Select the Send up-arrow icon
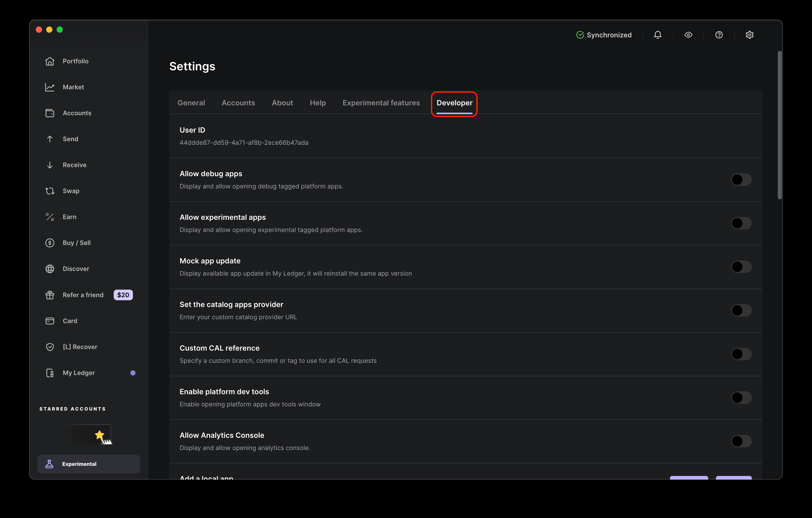The width and height of the screenshot is (812, 518). pyautogui.click(x=50, y=139)
